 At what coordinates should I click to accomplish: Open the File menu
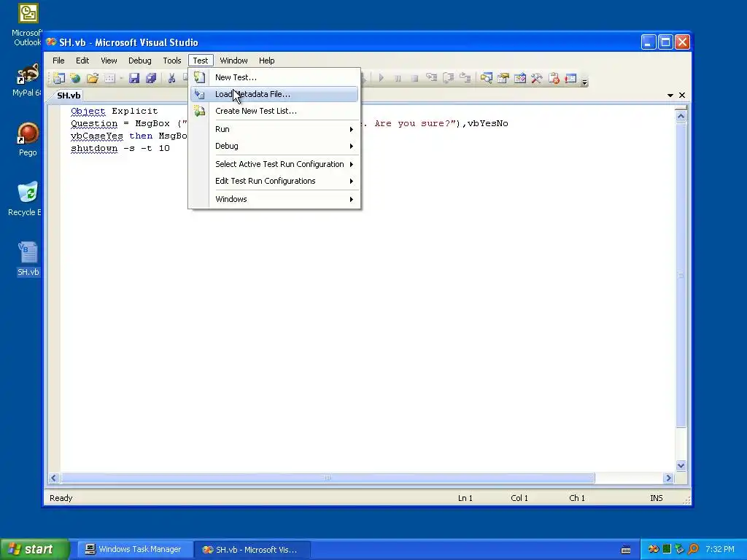pos(58,61)
